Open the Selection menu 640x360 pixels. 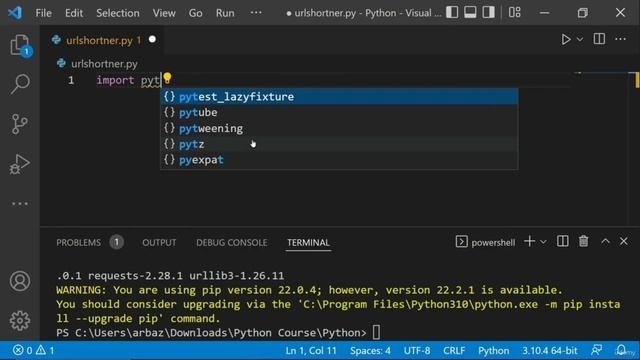pyautogui.click(x=118, y=13)
